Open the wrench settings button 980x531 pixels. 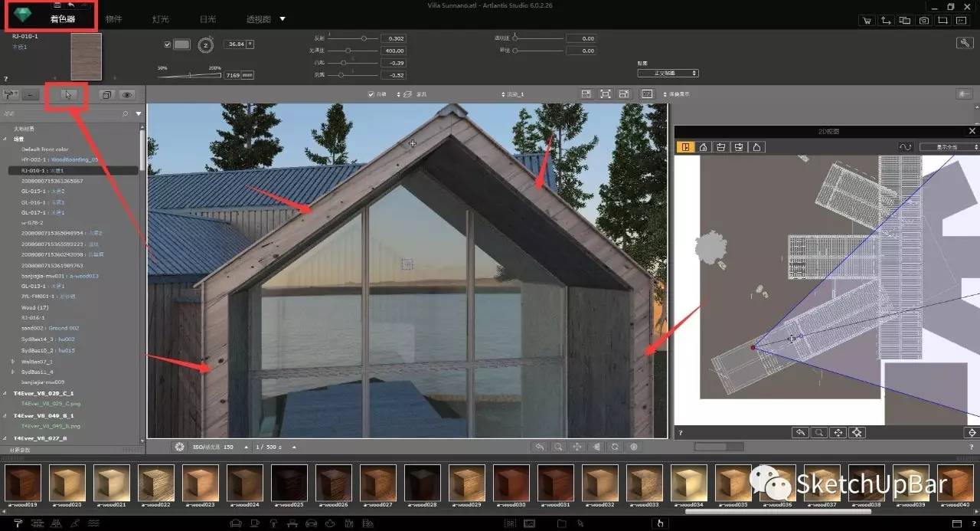pyautogui.click(x=965, y=43)
